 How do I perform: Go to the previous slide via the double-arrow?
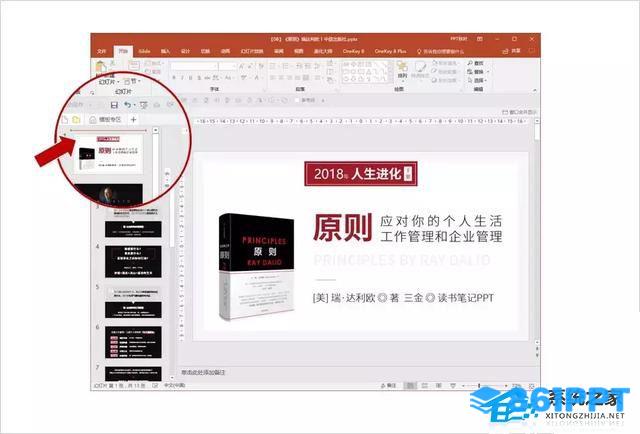pyautogui.click(x=537, y=349)
